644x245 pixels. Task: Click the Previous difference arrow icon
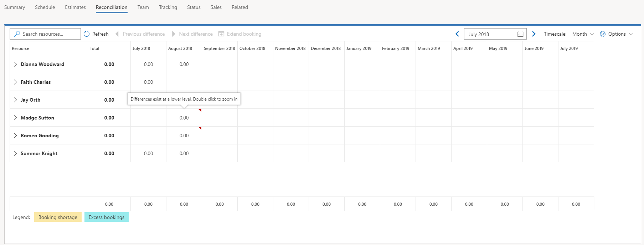[x=117, y=34]
